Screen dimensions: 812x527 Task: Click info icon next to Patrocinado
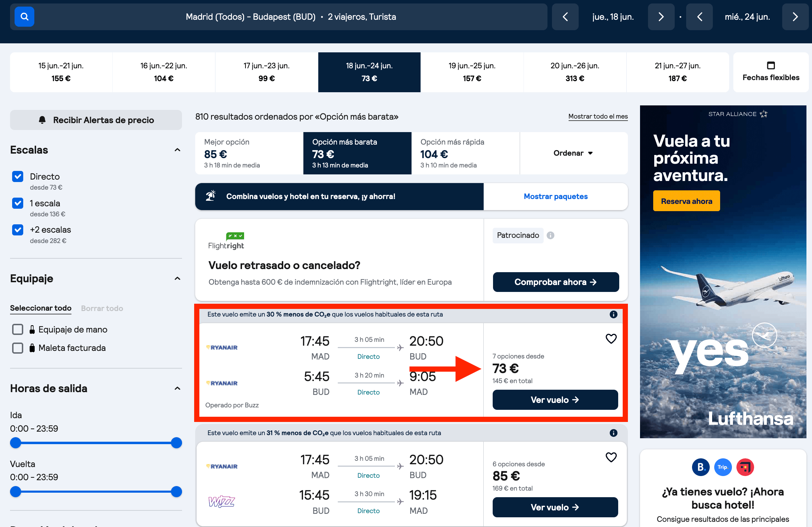550,235
